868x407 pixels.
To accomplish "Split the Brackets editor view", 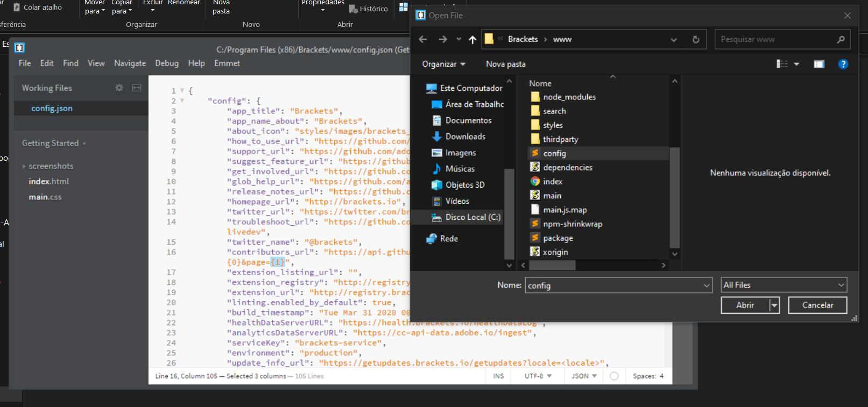I will click(x=137, y=88).
